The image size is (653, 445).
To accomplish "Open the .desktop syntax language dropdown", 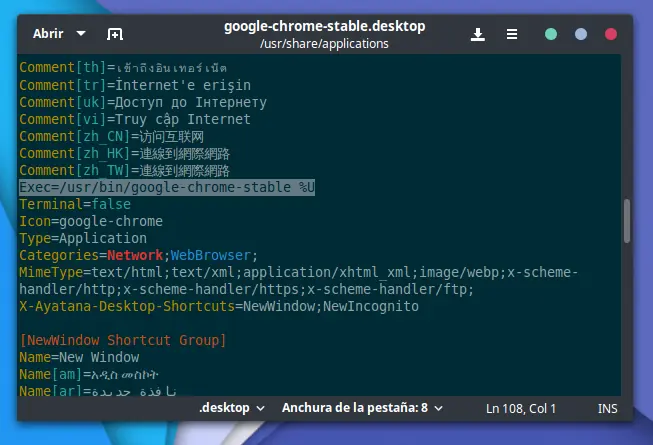I will tap(232, 408).
